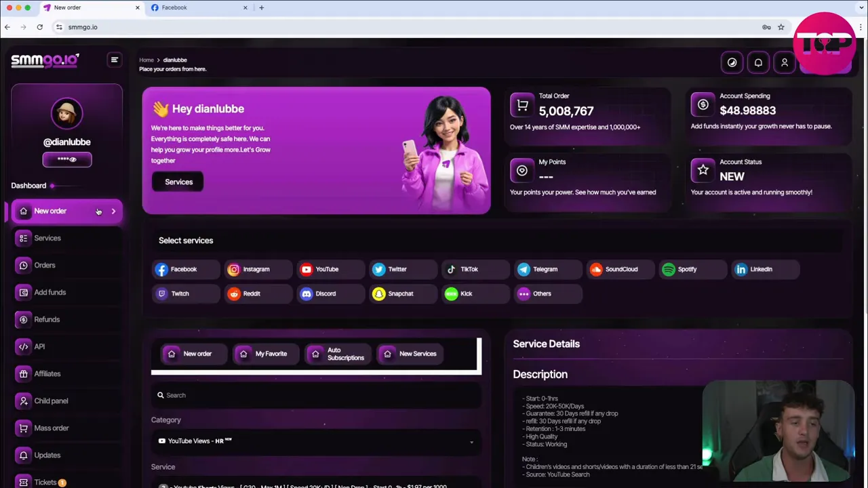The image size is (868, 488).
Task: Click the Search input field
Action: (x=315, y=395)
